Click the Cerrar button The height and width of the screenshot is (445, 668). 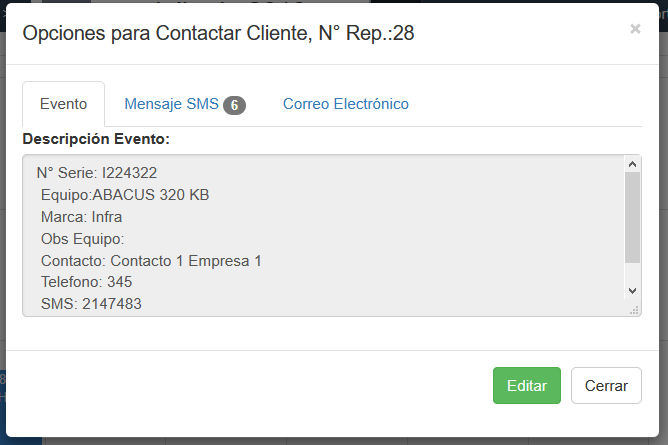coord(606,385)
